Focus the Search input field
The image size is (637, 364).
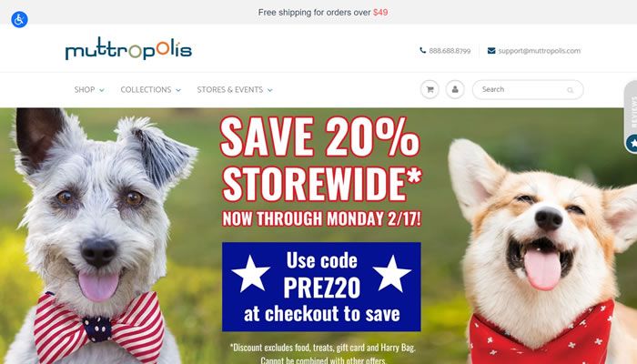click(528, 89)
